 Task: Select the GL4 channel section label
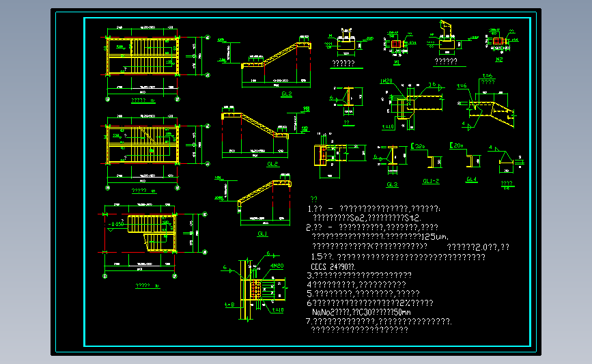tap(471, 180)
